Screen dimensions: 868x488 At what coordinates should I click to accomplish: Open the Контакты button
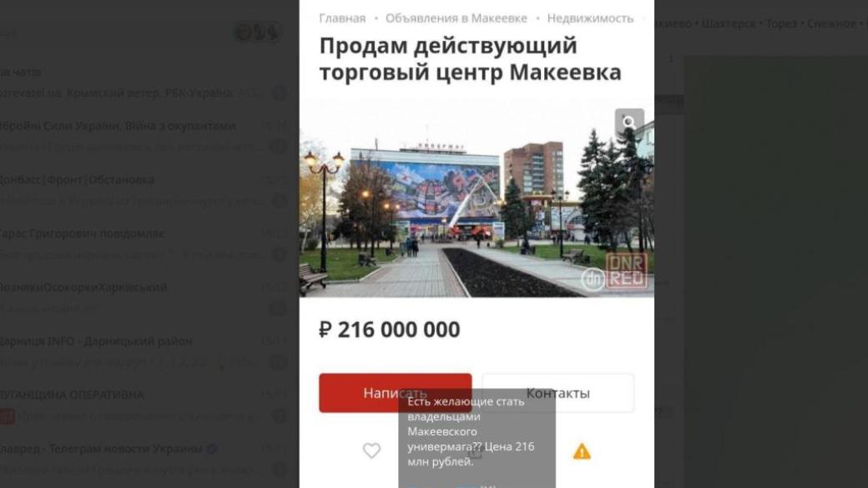coord(558,393)
